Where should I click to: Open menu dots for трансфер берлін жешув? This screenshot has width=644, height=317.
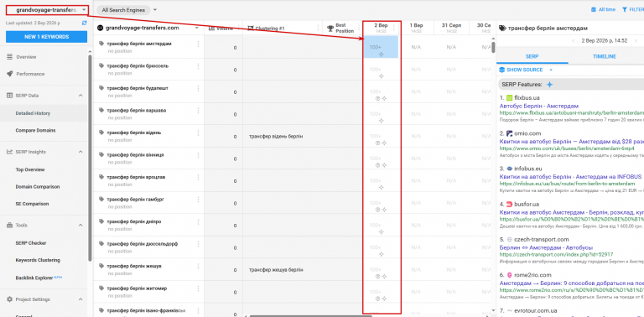click(199, 266)
